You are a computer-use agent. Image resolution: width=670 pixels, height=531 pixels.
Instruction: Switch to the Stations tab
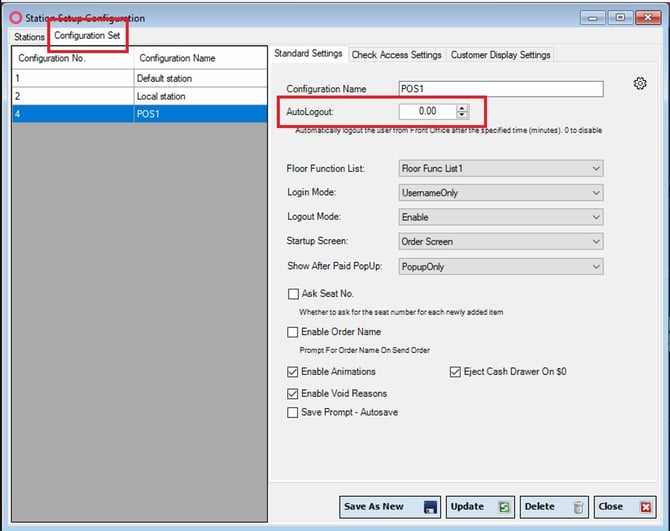click(x=29, y=37)
